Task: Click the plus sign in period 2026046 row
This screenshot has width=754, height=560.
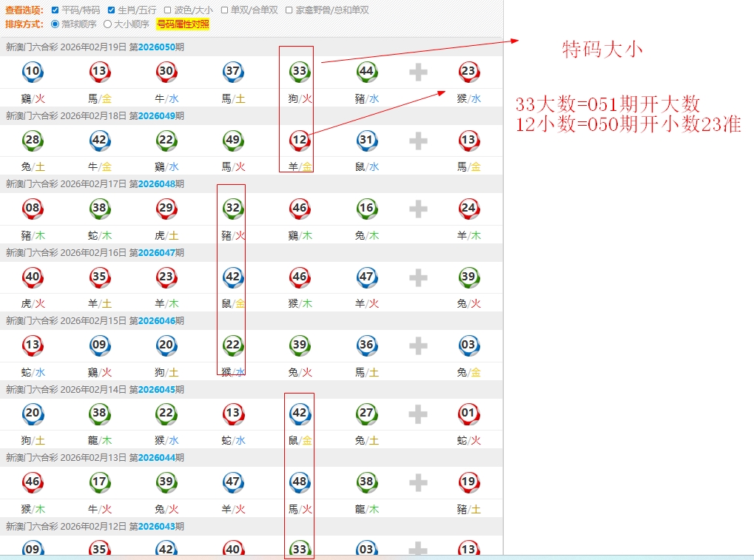Action: (x=418, y=345)
